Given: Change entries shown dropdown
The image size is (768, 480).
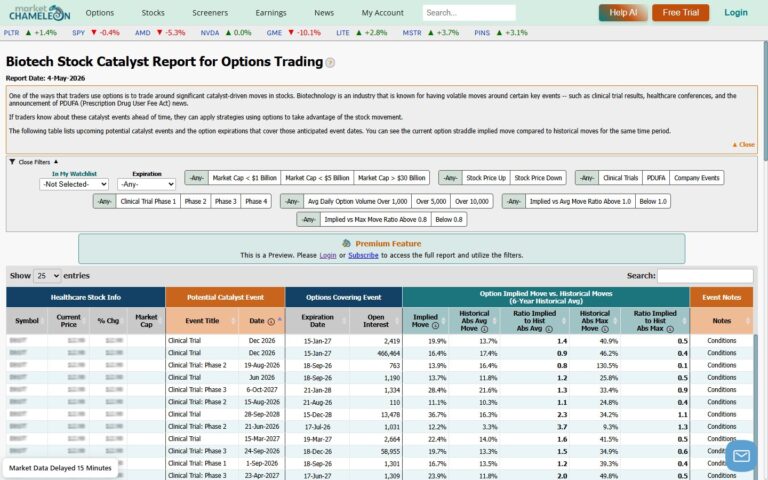Looking at the screenshot, I should [x=47, y=276].
